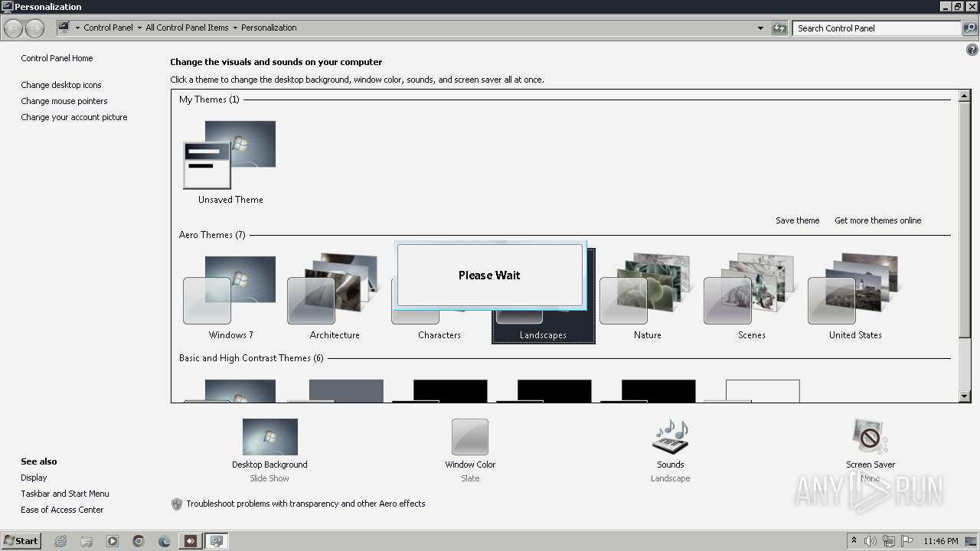
Task: Click the taskbar clock showing 11:46 PM
Action: (941, 541)
